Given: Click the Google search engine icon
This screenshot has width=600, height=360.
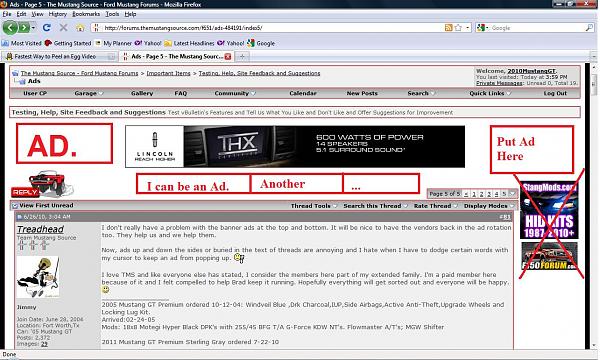Looking at the screenshot, I should pos(481,28).
